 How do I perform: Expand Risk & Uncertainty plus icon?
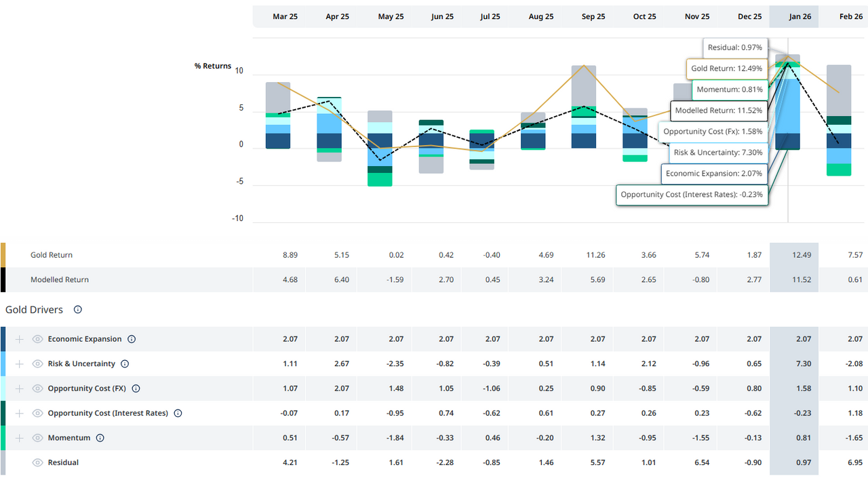pyautogui.click(x=20, y=364)
